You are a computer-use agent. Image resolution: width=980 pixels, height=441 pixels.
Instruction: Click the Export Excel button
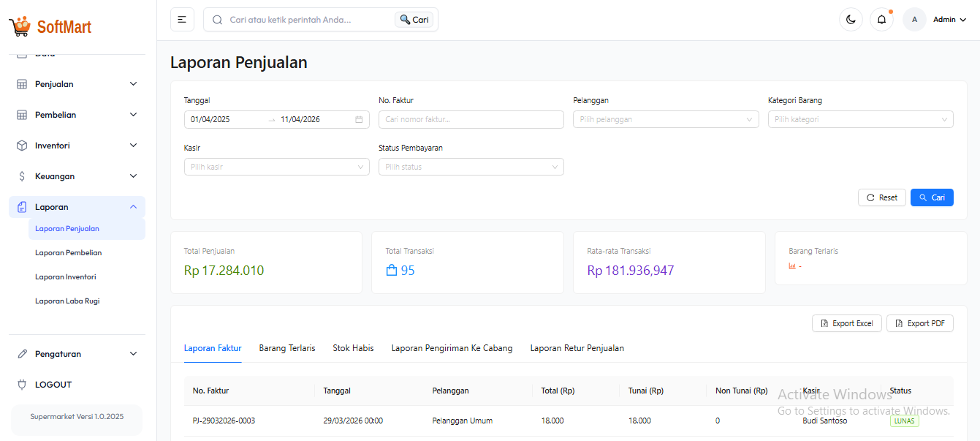[846, 323]
